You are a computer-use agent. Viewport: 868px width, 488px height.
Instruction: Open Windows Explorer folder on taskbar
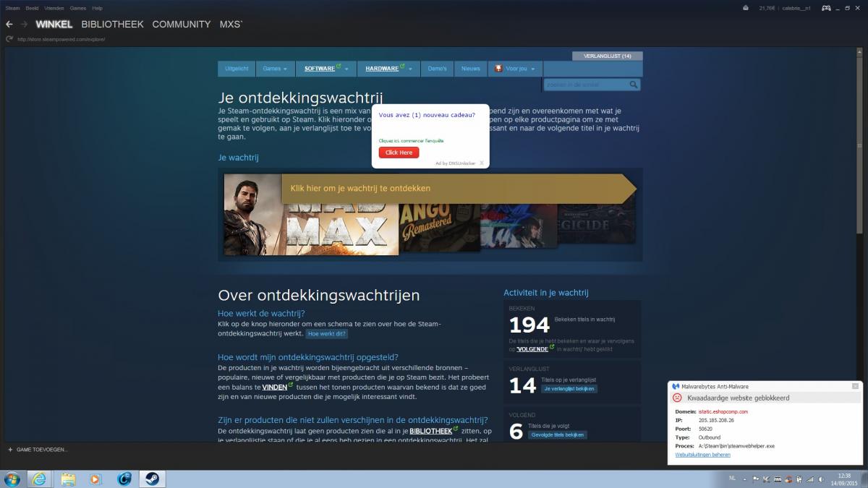click(x=68, y=479)
